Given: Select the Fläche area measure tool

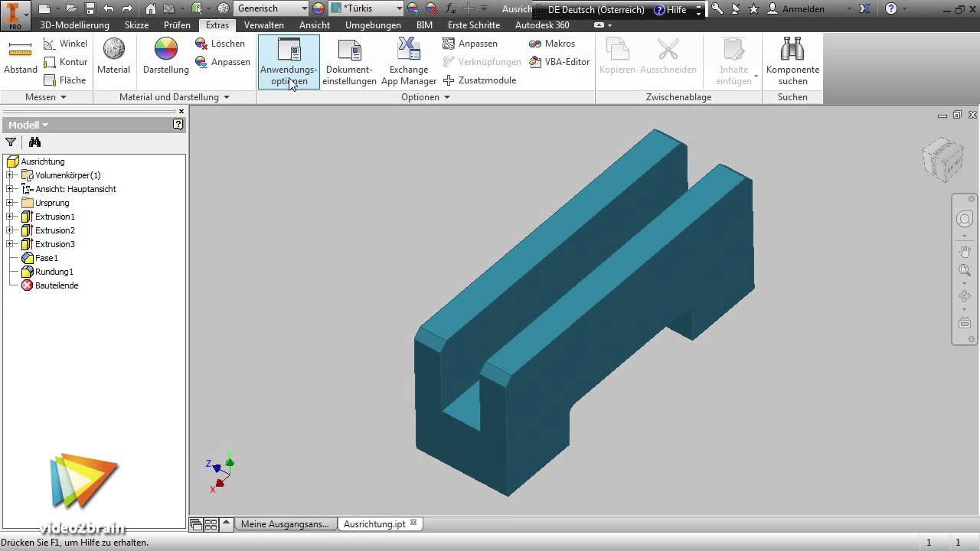Looking at the screenshot, I should point(65,80).
